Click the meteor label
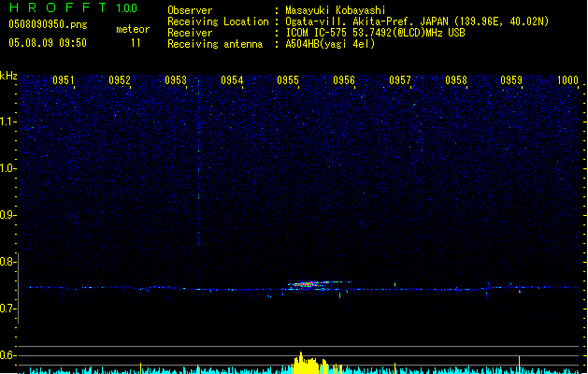The image size is (588, 374). (133, 29)
